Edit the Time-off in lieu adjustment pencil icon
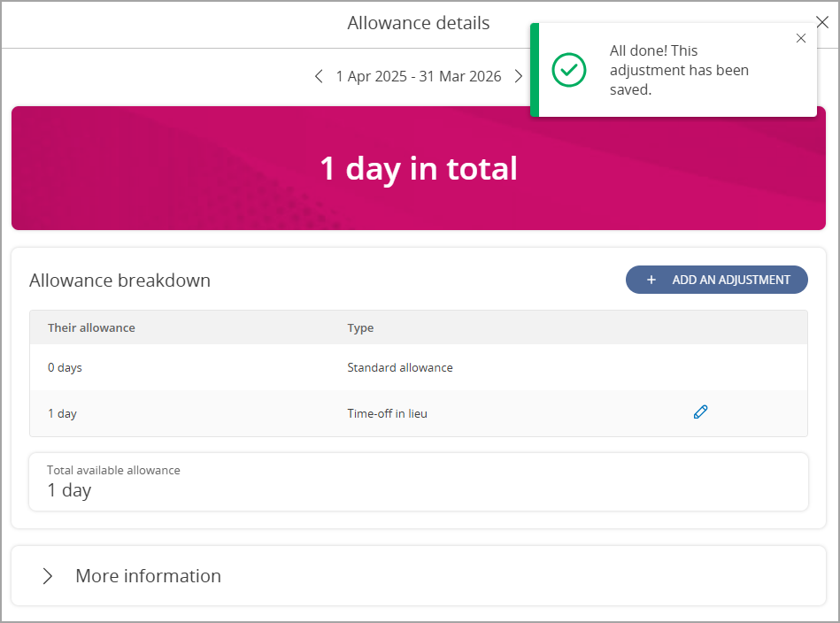The height and width of the screenshot is (623, 840). pyautogui.click(x=700, y=412)
